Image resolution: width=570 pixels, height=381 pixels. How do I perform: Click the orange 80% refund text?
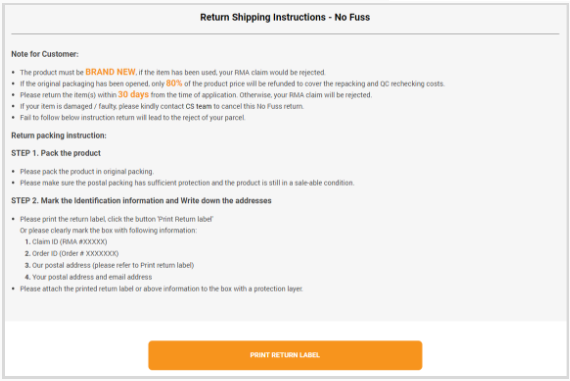174,83
